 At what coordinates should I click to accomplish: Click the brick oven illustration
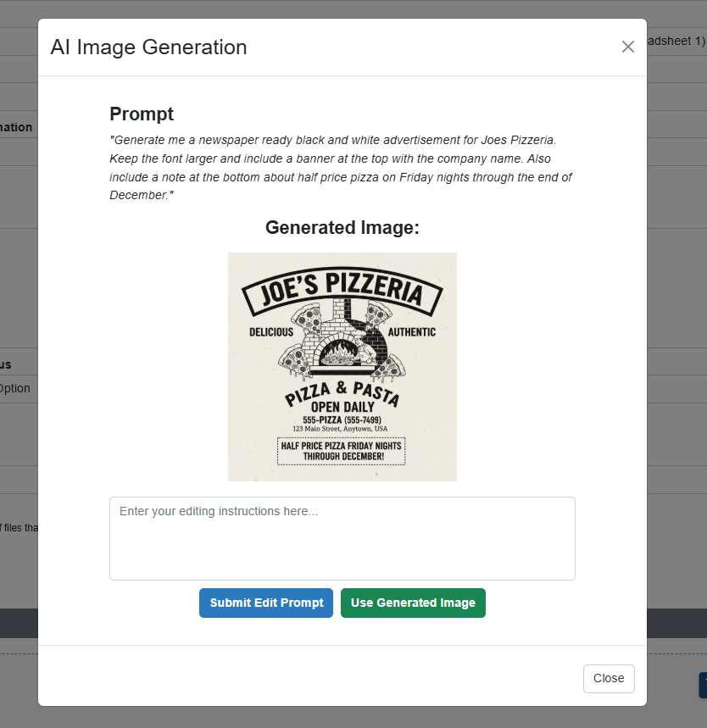(x=342, y=339)
